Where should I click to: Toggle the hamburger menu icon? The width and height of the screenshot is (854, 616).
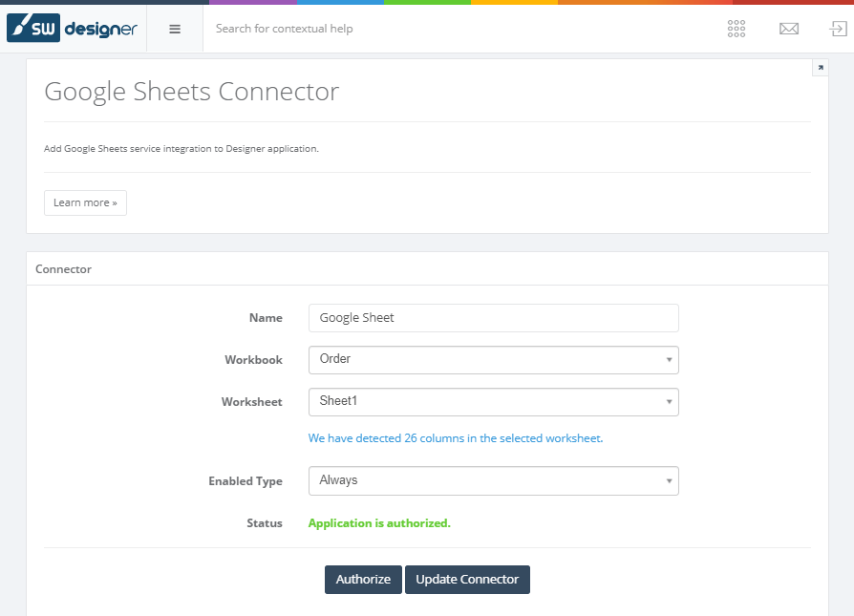coord(175,29)
